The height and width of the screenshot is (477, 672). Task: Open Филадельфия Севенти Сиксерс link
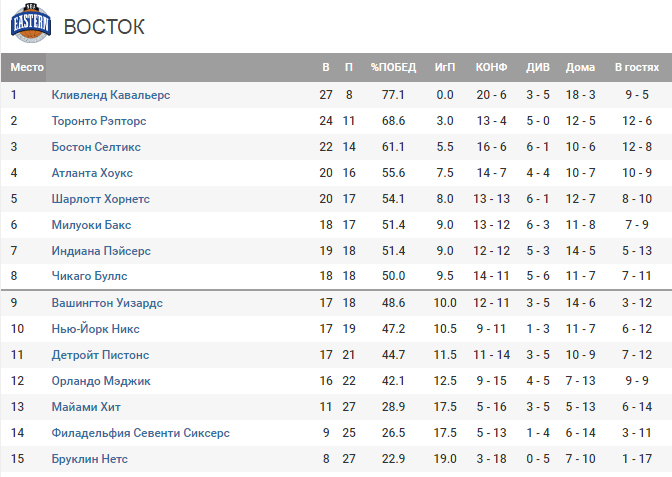coord(140,433)
